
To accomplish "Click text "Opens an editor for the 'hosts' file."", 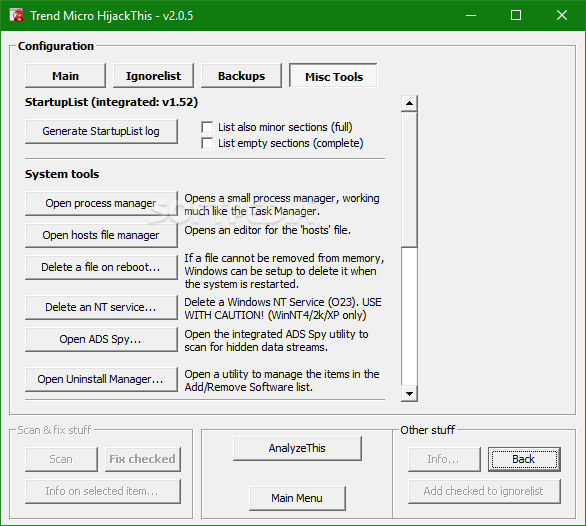I will coord(268,230).
